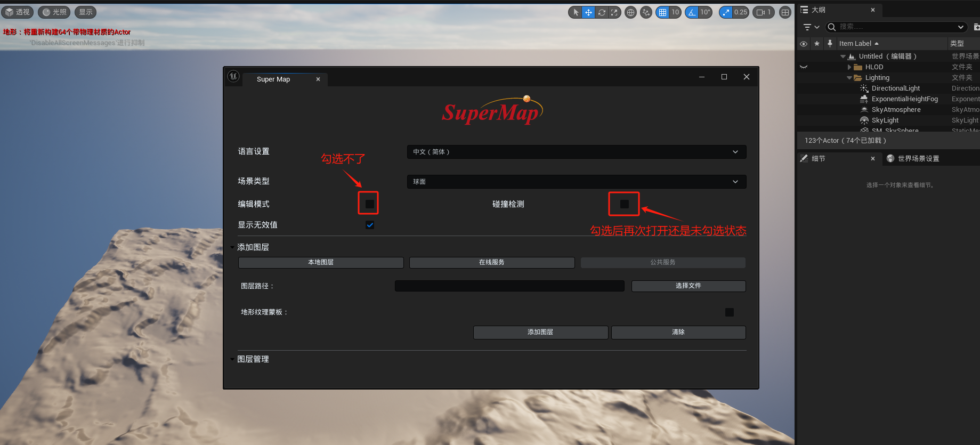The width and height of the screenshot is (980, 445).
Task: Click the HLOD folder icon
Action: [858, 67]
